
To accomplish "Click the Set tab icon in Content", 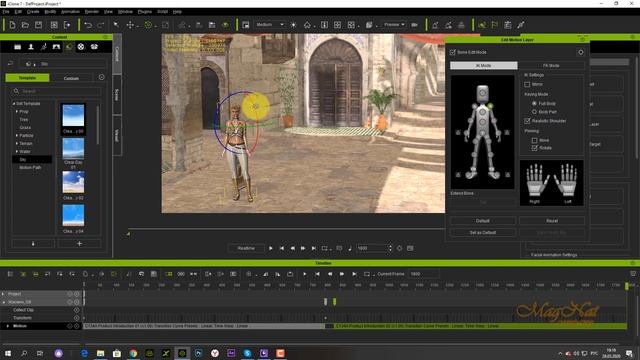I will (x=69, y=47).
